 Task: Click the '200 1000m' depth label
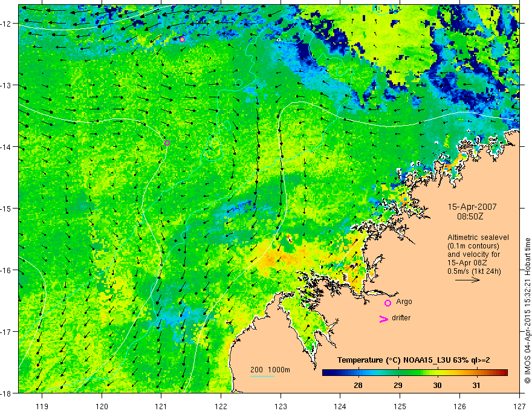point(270,370)
